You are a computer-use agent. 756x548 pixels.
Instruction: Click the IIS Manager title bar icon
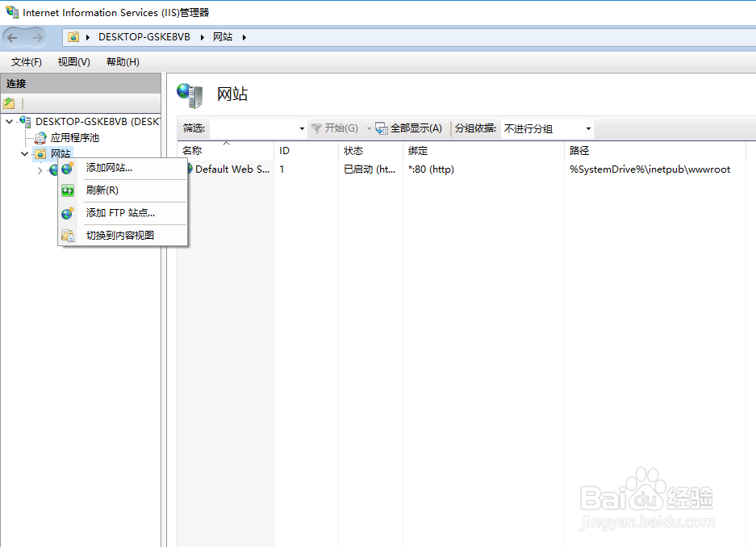[11, 11]
